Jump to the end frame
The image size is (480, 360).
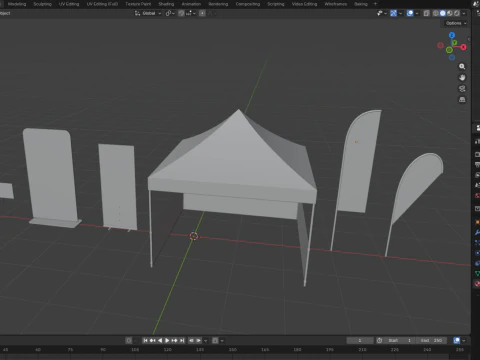tap(182, 340)
